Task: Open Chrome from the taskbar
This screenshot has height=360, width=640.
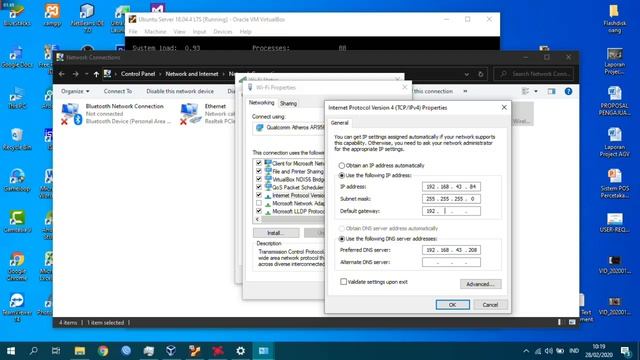Action: (103, 351)
